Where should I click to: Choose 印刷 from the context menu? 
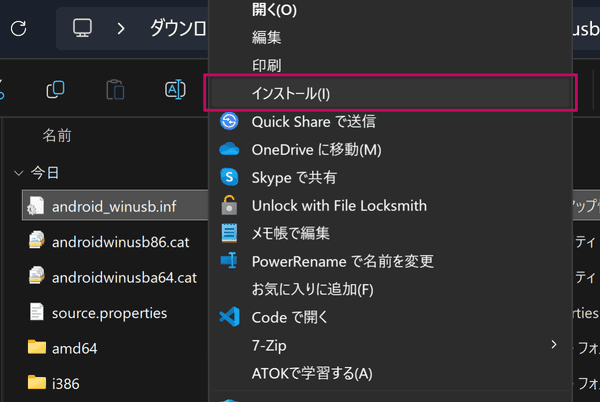click(x=390, y=65)
